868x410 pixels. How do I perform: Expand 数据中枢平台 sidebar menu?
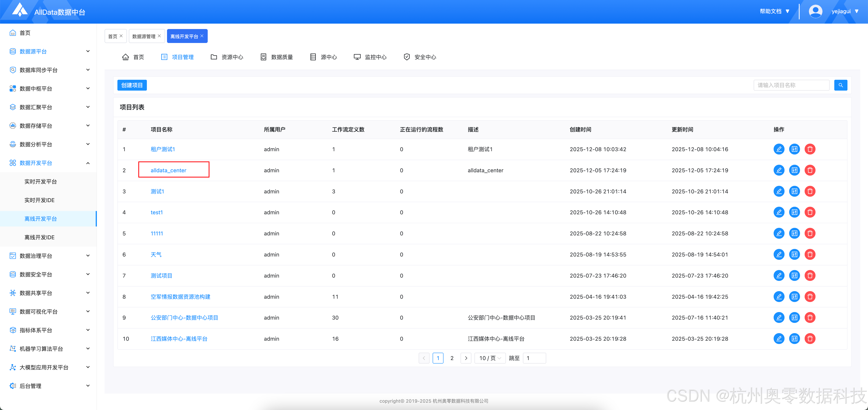(48, 88)
